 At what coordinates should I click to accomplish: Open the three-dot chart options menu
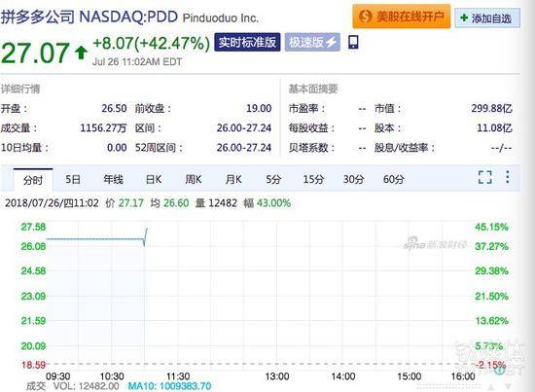point(508,177)
